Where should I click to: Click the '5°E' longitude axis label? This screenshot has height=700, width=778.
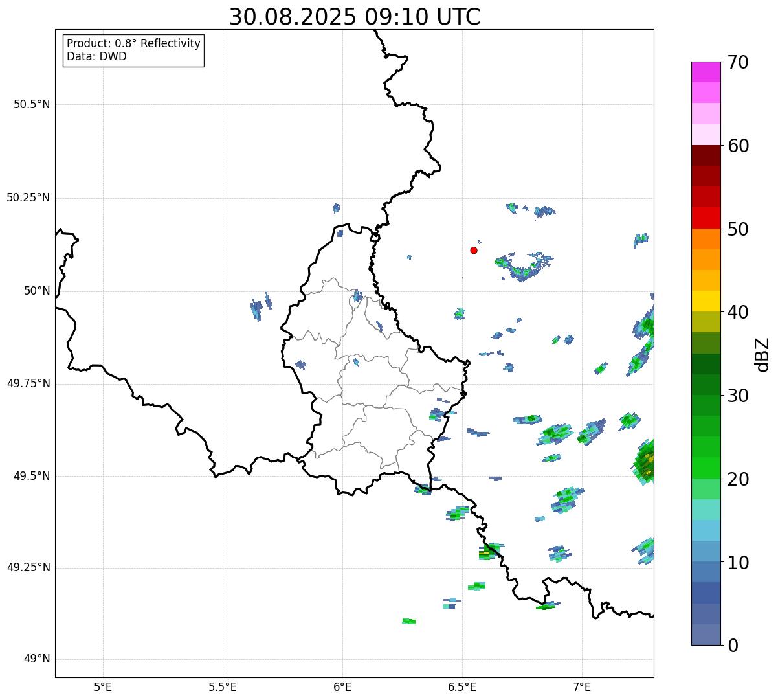pos(103,686)
